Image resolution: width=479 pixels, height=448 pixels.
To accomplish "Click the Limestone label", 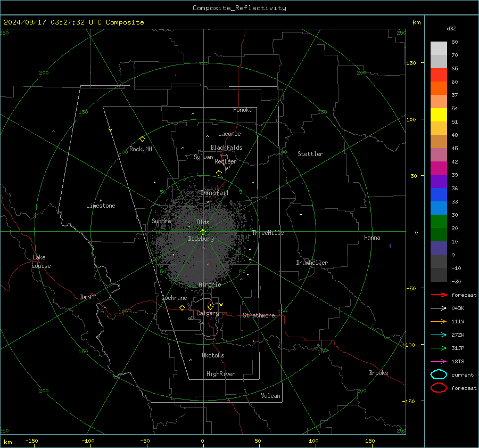I will click(101, 206).
